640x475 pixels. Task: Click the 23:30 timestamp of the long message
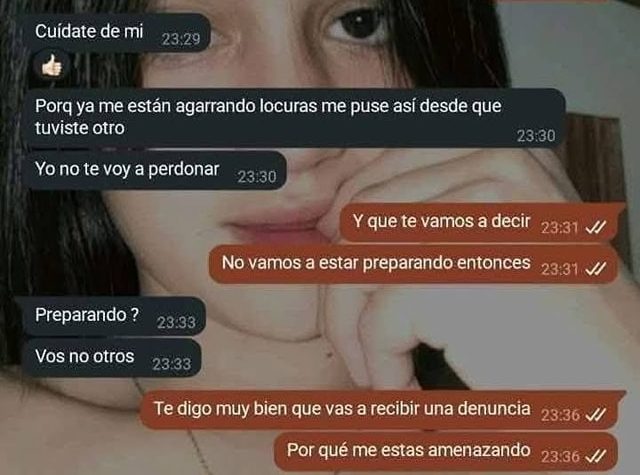(536, 136)
